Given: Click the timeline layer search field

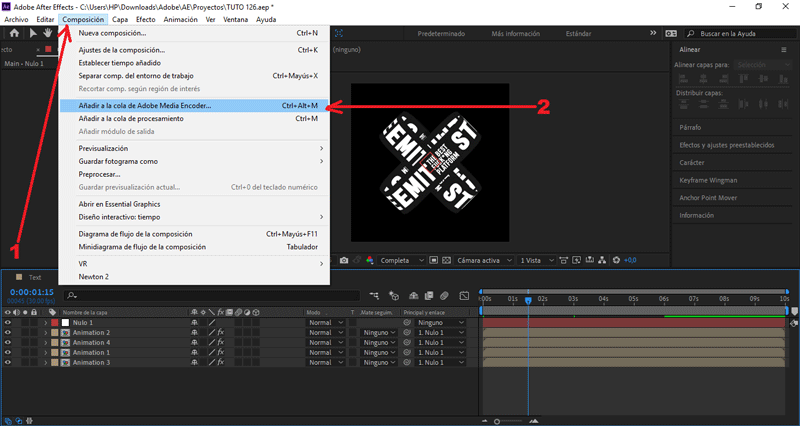Looking at the screenshot, I should click(x=212, y=295).
